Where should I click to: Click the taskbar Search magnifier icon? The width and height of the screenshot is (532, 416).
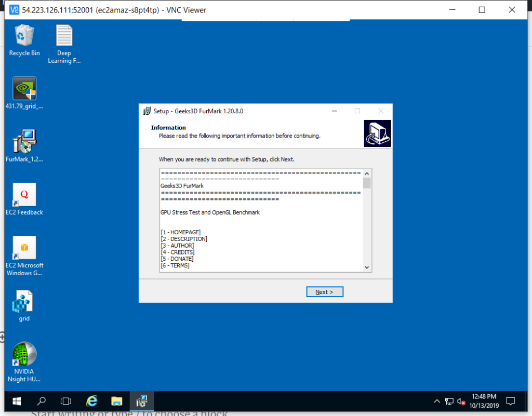point(42,401)
